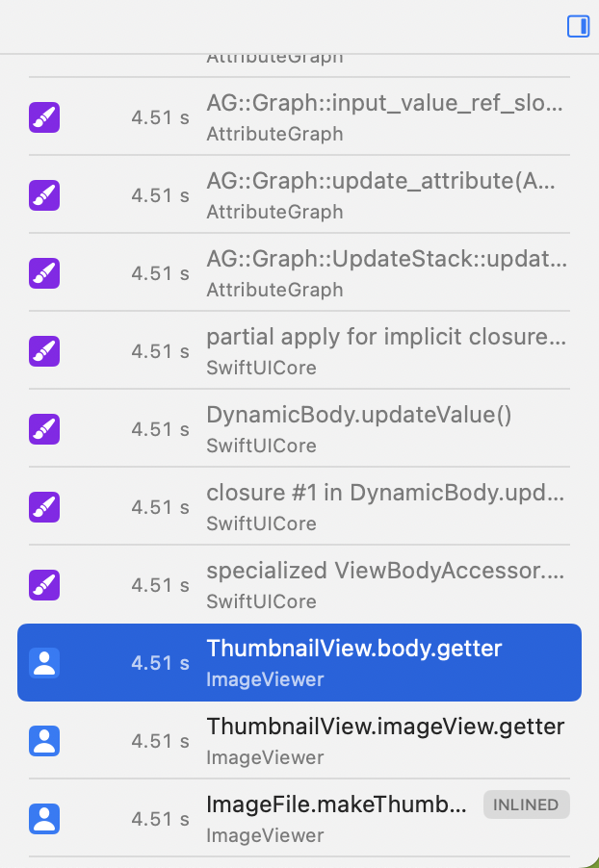The image size is (599, 868).
Task: Toggle the inspector sidebar button at top right
Action: pos(578,27)
